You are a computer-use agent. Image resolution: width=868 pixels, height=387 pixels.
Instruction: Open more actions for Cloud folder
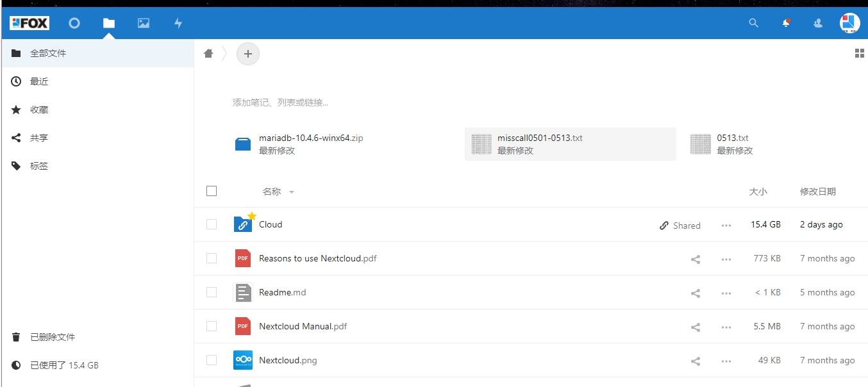tap(726, 226)
